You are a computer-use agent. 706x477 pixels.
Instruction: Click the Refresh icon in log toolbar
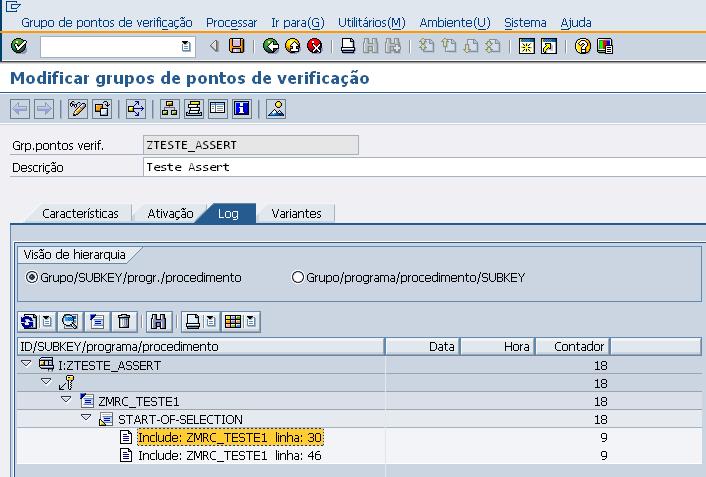[28, 321]
